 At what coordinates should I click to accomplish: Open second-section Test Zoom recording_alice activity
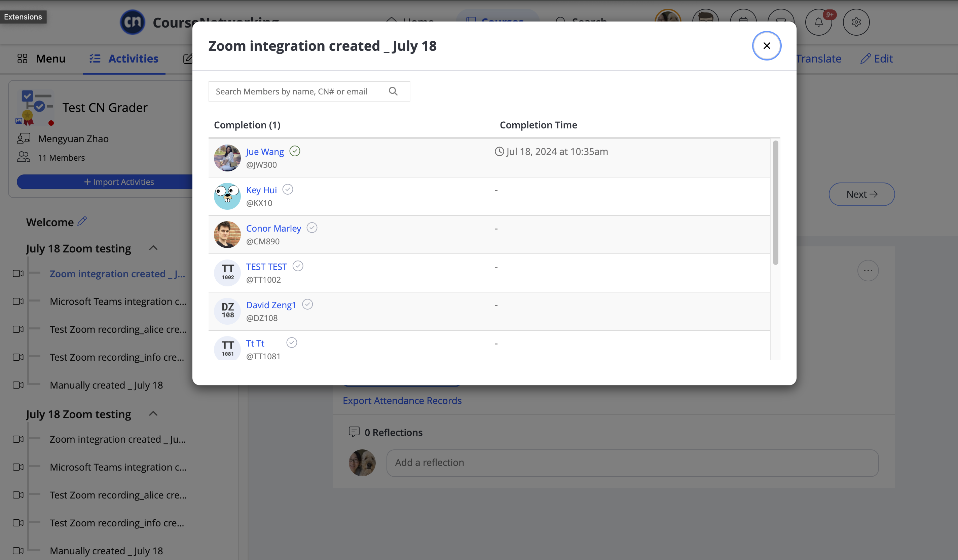(x=118, y=495)
